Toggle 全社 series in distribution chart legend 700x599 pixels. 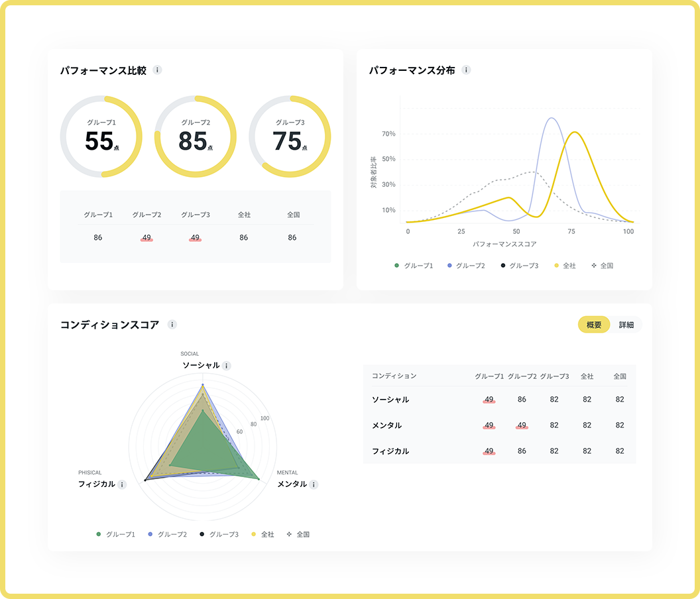coord(565,266)
